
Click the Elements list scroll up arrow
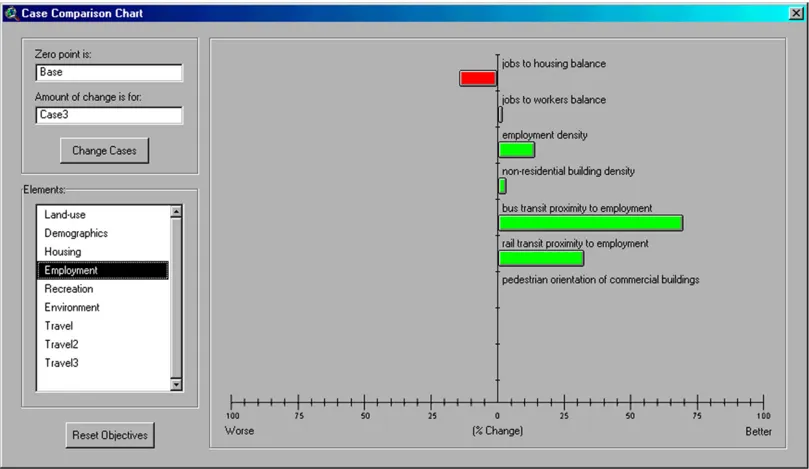(176, 212)
